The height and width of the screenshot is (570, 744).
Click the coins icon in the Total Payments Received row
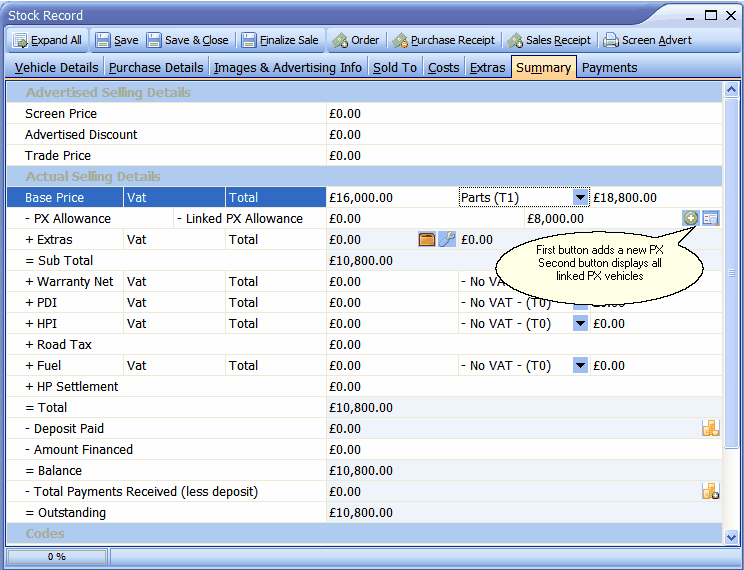[x=711, y=491]
